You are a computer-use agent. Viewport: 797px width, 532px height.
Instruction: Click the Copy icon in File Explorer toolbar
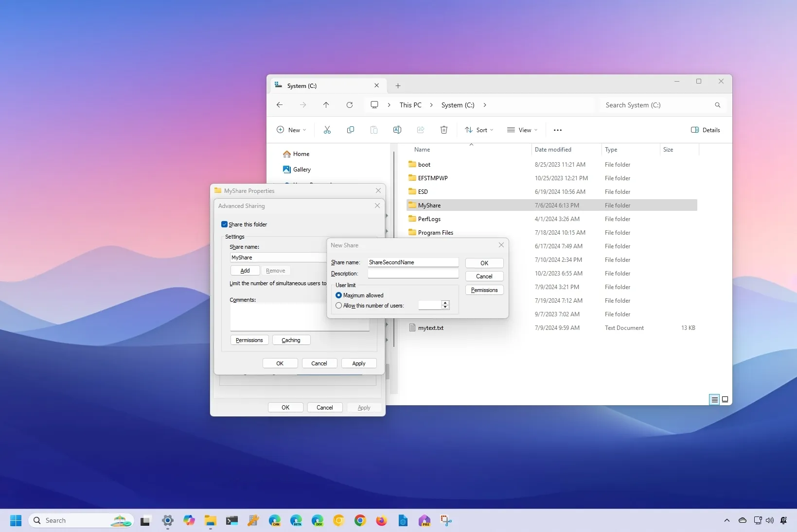coord(351,130)
